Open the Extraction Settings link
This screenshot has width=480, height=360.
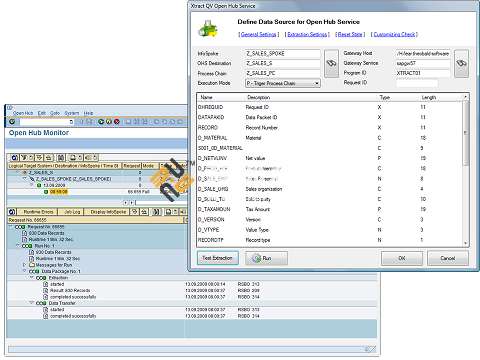(307, 34)
